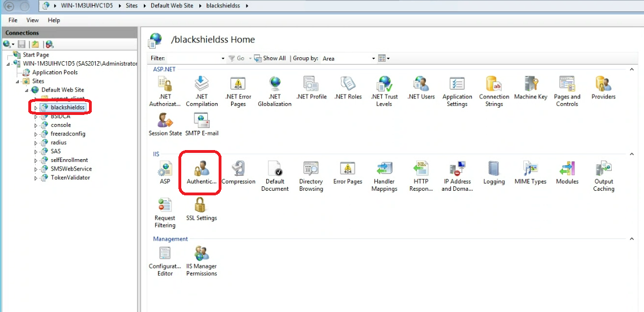Open the View menu
This screenshot has width=644, height=312.
click(x=32, y=20)
